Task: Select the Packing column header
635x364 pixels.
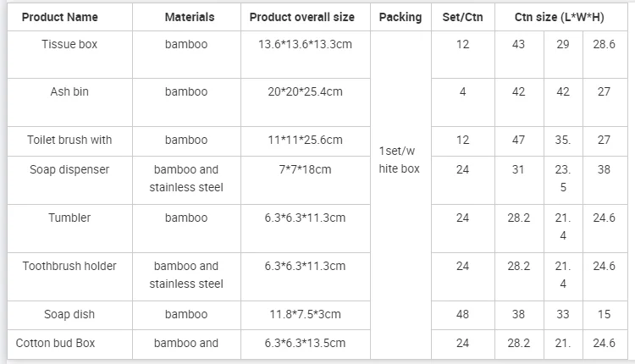Action: coord(400,17)
